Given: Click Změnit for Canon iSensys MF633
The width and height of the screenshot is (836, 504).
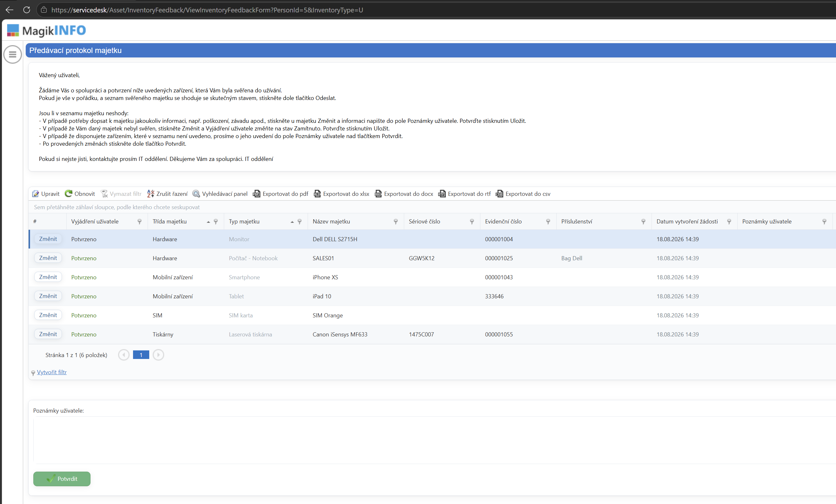Looking at the screenshot, I should (48, 334).
